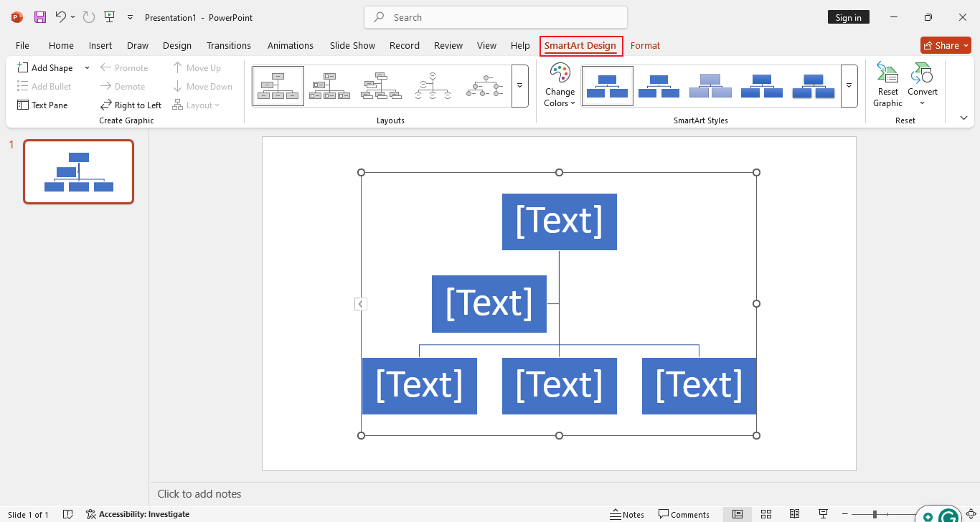The height and width of the screenshot is (522, 980).
Task: Click the Sign in button
Action: point(848,16)
